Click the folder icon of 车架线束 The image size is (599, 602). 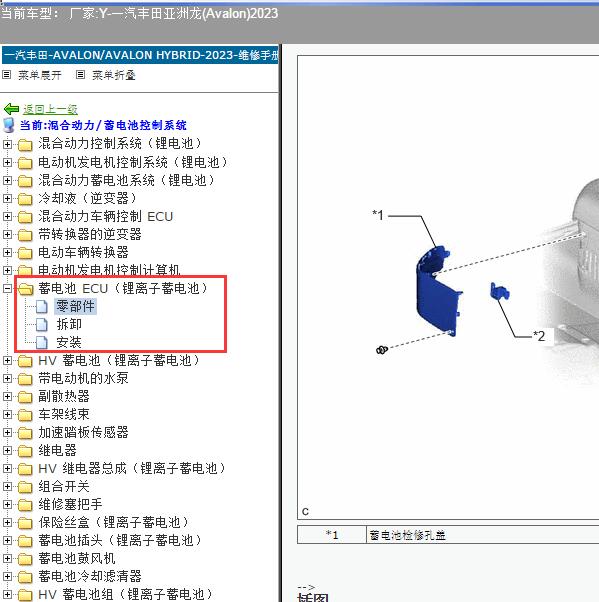25,415
